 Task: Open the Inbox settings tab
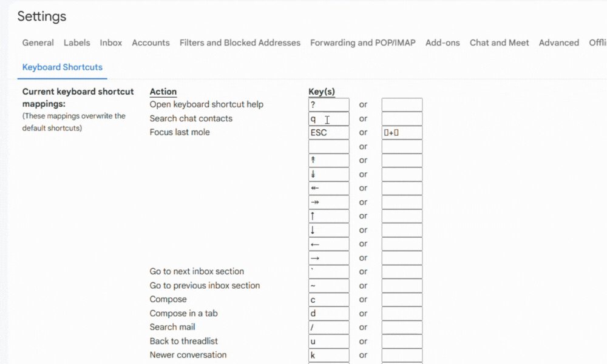(110, 42)
